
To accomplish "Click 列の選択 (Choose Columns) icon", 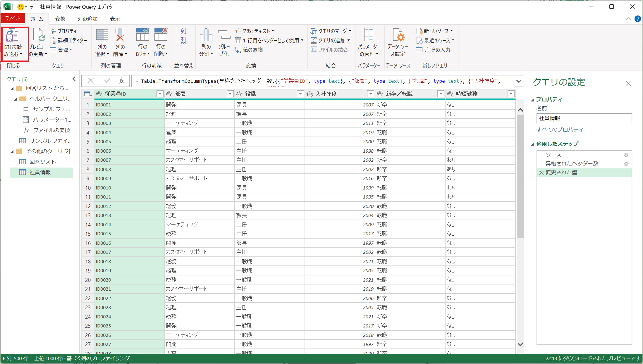I will click(x=102, y=35).
